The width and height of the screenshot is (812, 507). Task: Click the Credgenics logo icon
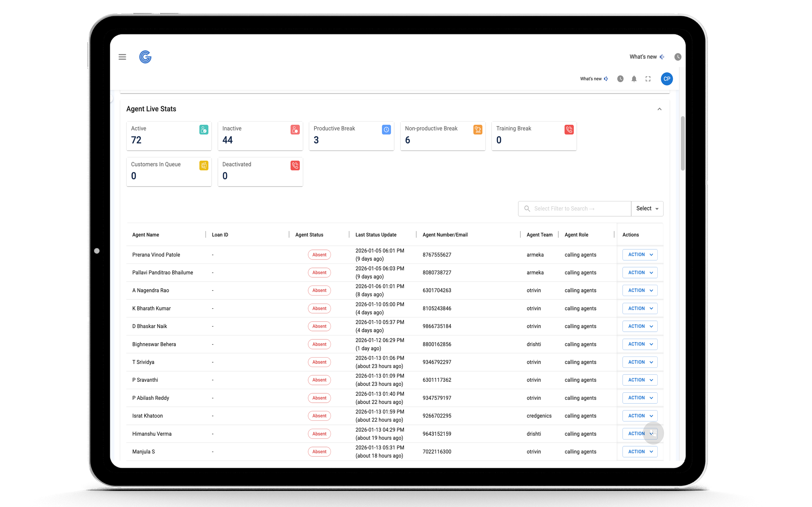click(145, 57)
